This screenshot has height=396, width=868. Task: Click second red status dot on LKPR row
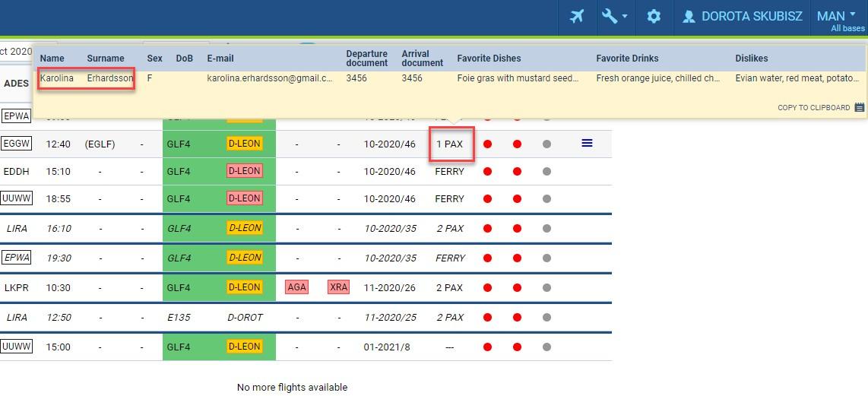[517, 288]
